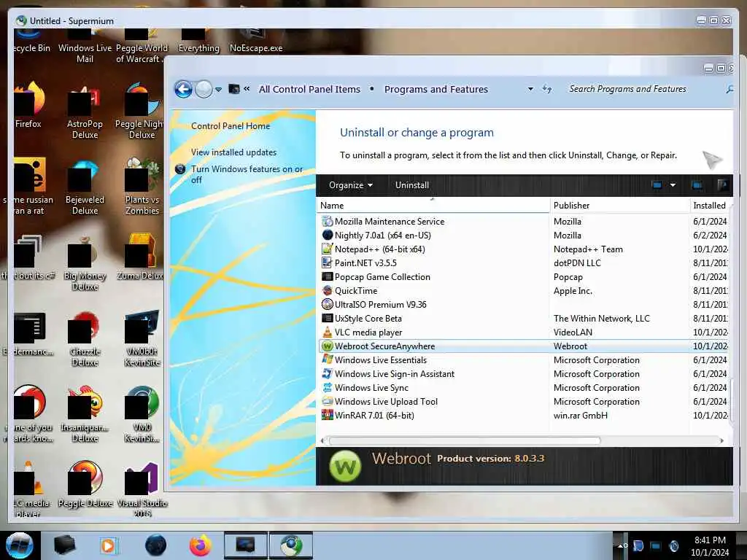Click the greyed forward navigation arrow
Screen dimensions: 747x560
point(204,89)
